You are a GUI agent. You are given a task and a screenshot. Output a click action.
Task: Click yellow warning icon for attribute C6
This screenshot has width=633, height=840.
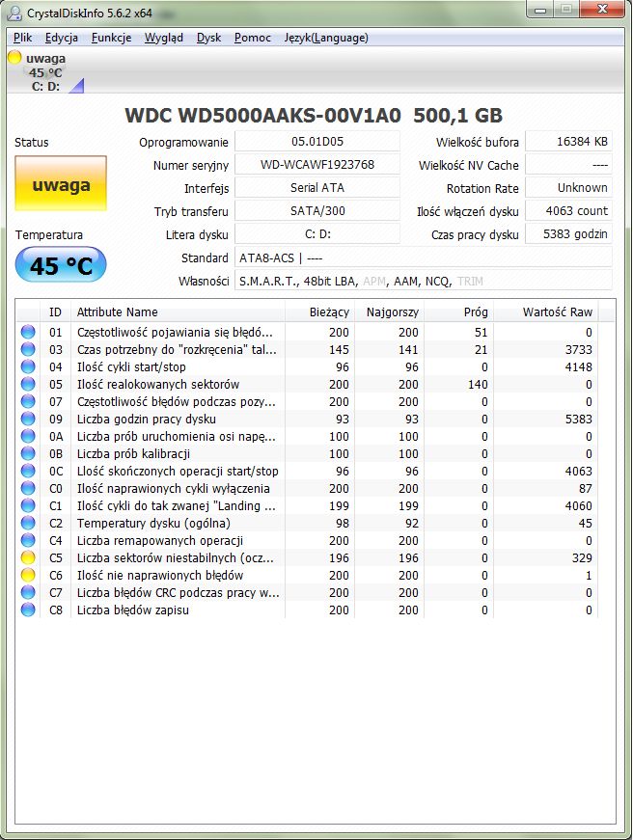[x=28, y=575]
